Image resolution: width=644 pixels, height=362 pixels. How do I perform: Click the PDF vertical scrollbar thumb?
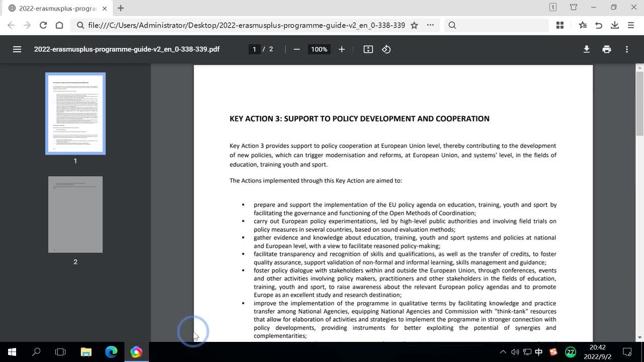[640, 103]
